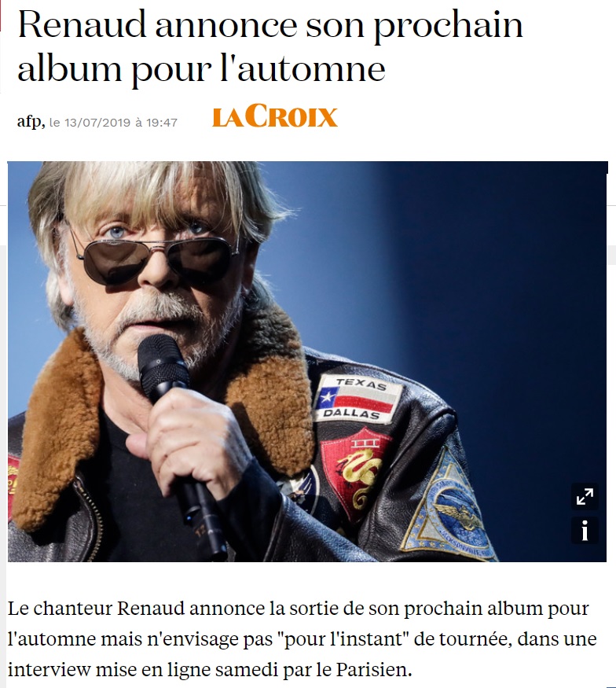The height and width of the screenshot is (688, 616).
Task: Open the main photo of Renaud
Action: (307, 362)
